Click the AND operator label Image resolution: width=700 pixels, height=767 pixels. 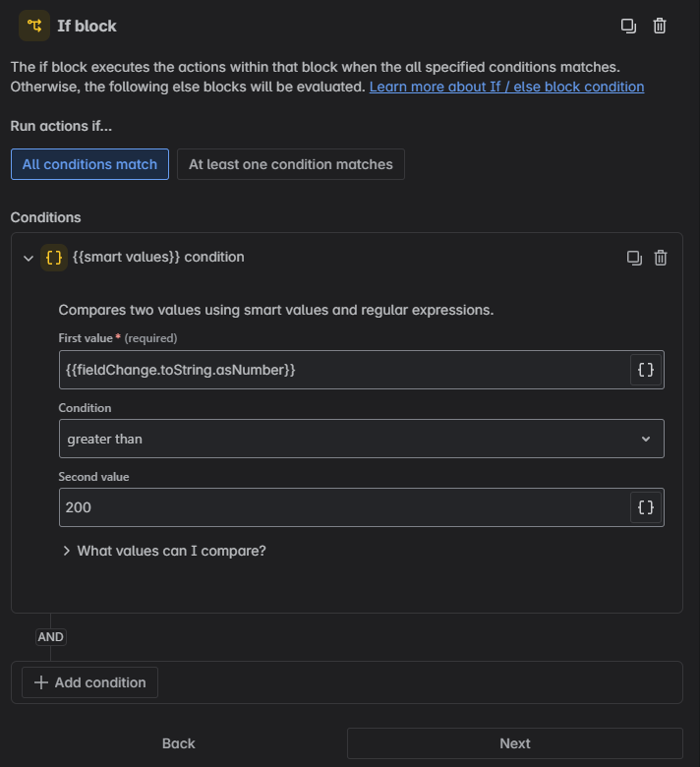[x=50, y=637]
